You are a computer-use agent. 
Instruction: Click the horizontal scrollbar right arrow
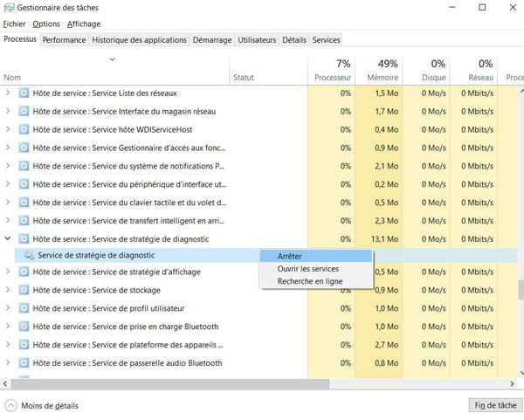pyautogui.click(x=513, y=384)
